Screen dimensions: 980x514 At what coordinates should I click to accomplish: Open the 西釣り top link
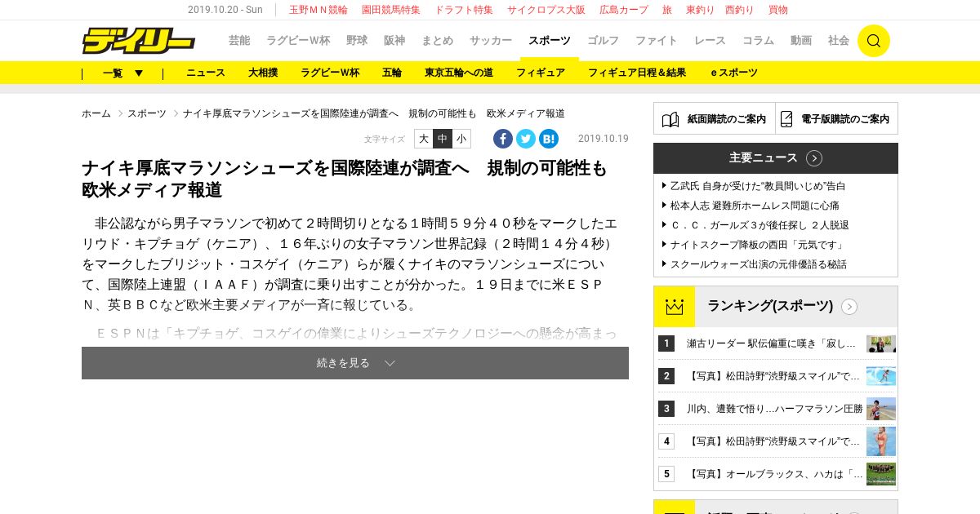tap(740, 10)
